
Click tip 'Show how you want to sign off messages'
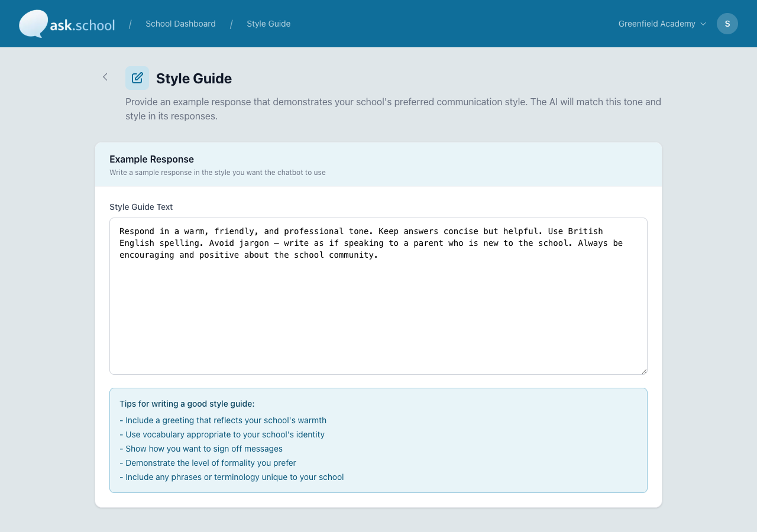click(201, 449)
